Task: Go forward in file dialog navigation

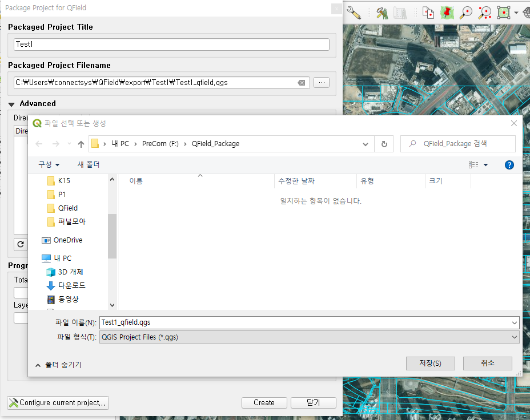Action: (56, 144)
